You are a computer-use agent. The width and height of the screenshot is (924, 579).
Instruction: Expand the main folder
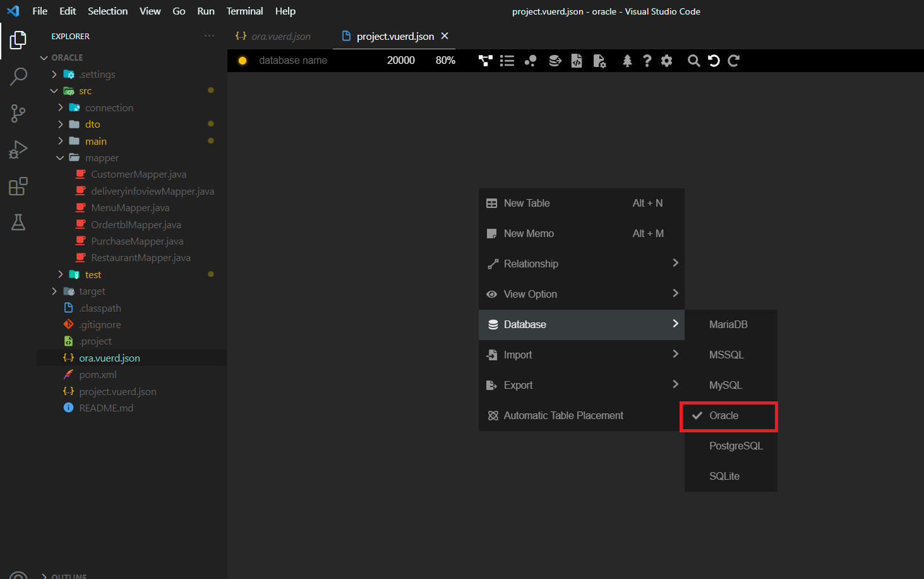(x=131, y=142)
